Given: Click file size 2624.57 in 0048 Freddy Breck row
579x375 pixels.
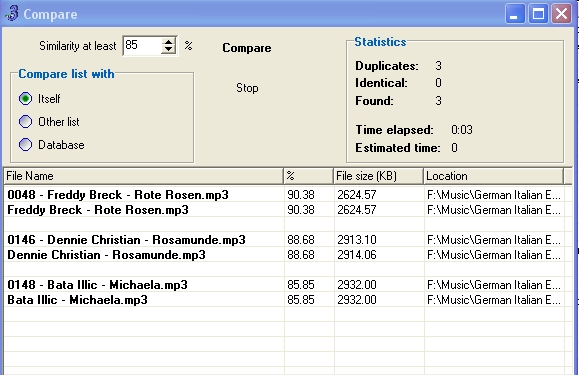Looking at the screenshot, I should click(x=357, y=195).
